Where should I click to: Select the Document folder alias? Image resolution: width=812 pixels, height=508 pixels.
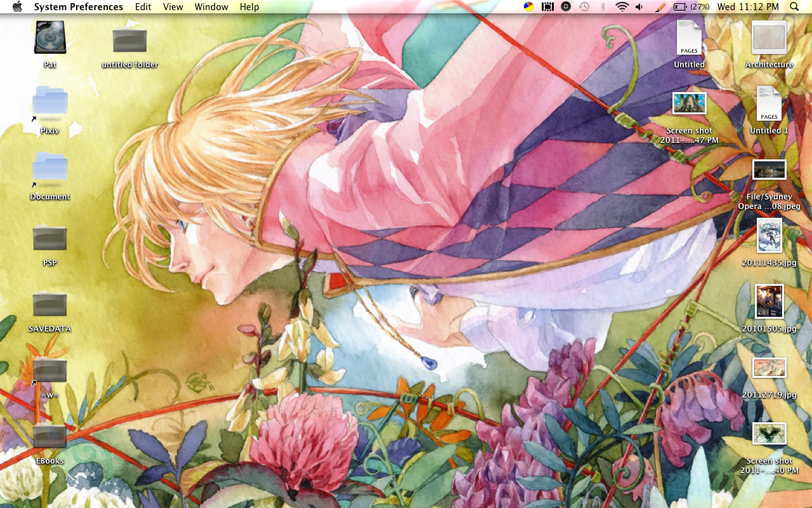50,170
